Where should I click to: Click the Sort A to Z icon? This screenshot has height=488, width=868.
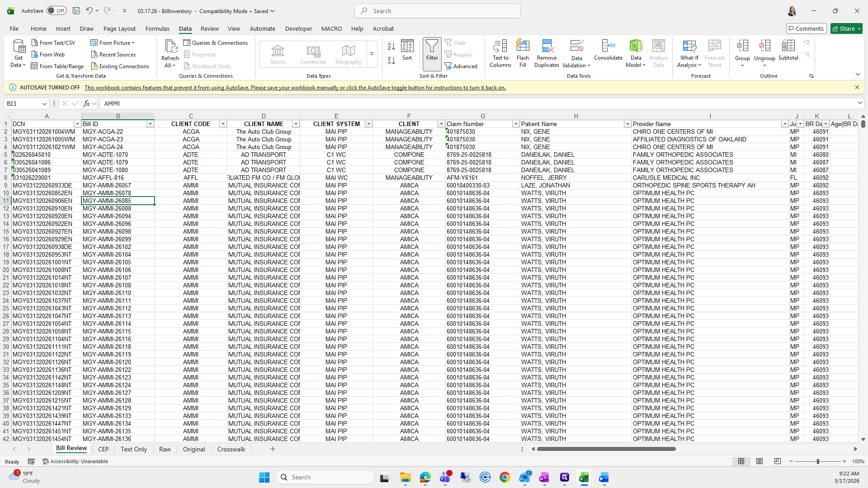point(392,46)
